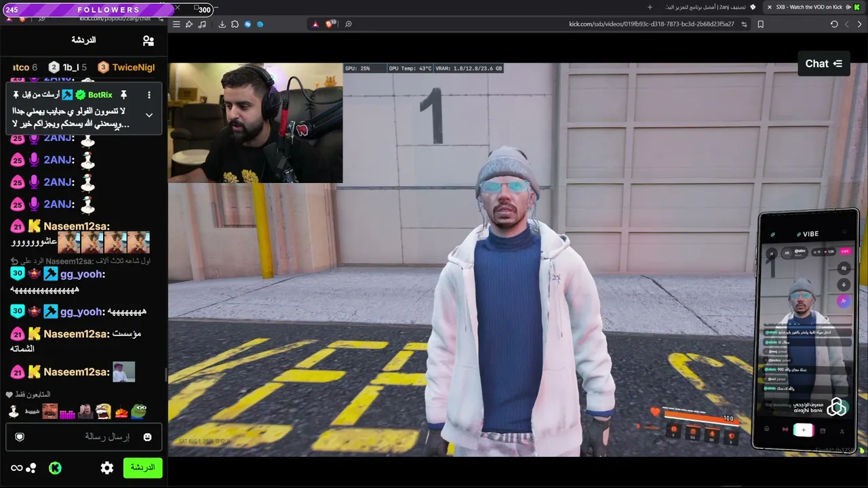Pick the Pepe frog quick emote
The image size is (868, 488).
click(x=139, y=411)
